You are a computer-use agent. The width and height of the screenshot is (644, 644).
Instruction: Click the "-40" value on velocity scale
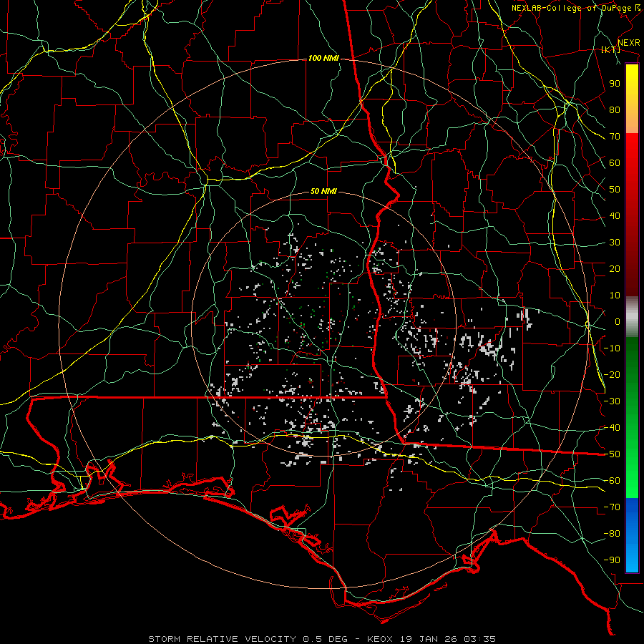[612, 428]
